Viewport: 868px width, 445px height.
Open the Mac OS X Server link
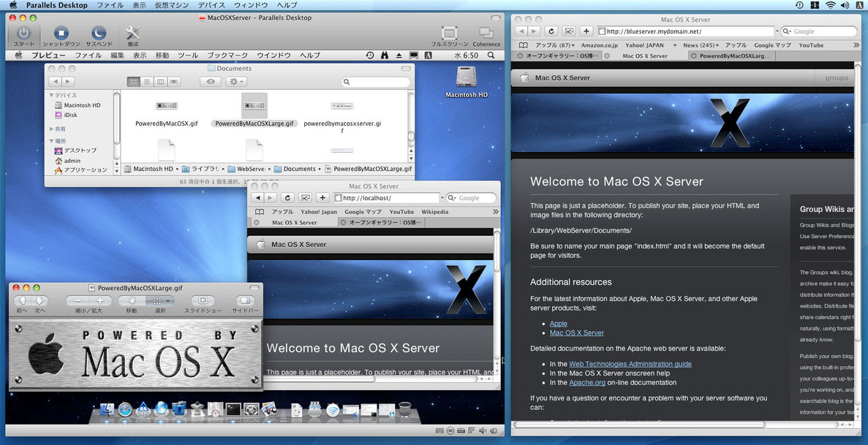(x=576, y=333)
